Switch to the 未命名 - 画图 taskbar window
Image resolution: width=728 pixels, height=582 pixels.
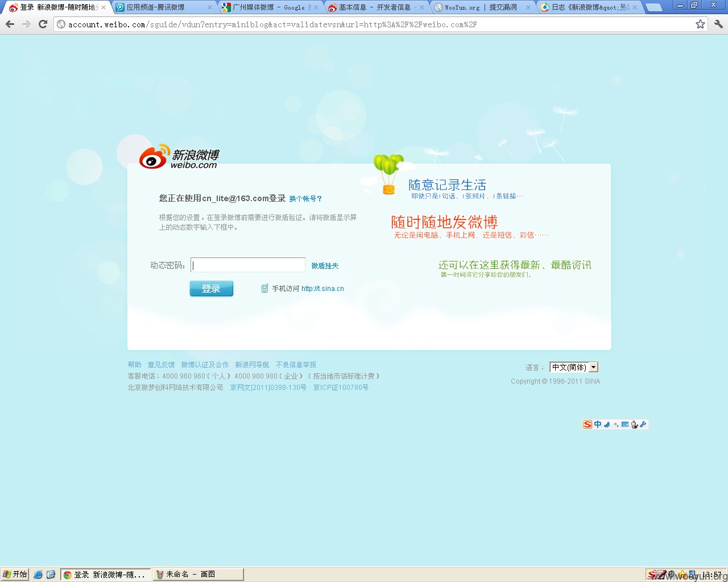(198, 575)
